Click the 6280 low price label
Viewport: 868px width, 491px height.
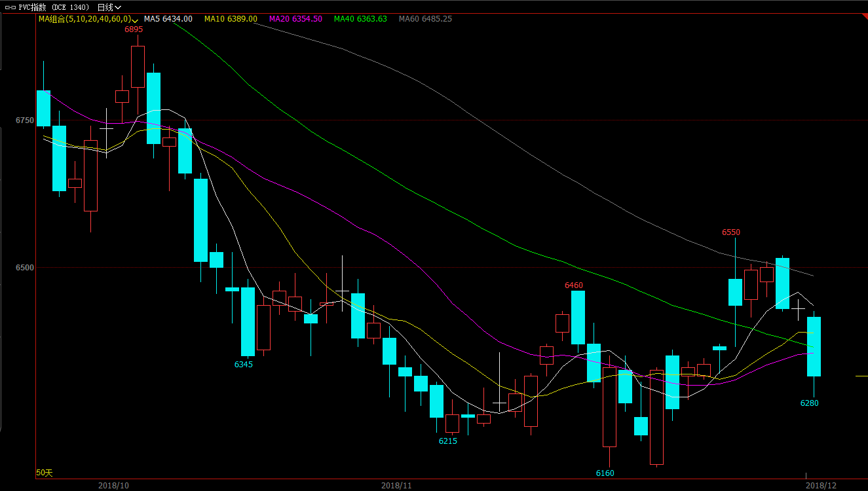[810, 403]
